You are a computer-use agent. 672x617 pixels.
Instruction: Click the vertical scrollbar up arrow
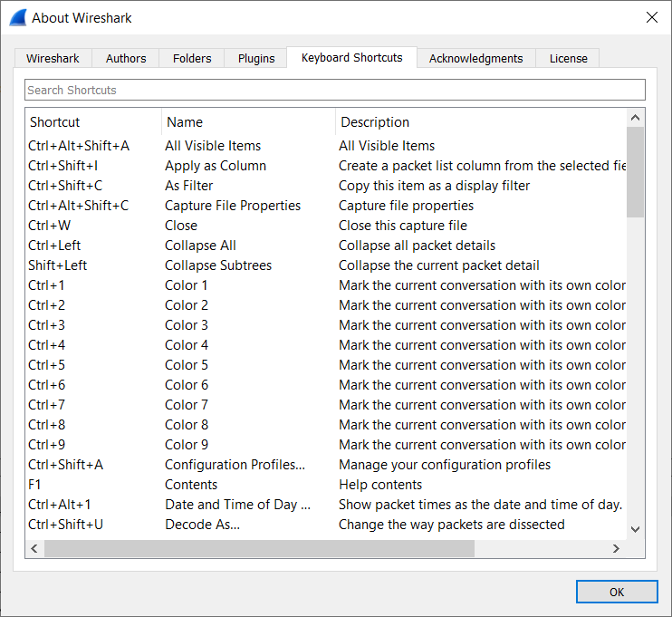tap(635, 118)
